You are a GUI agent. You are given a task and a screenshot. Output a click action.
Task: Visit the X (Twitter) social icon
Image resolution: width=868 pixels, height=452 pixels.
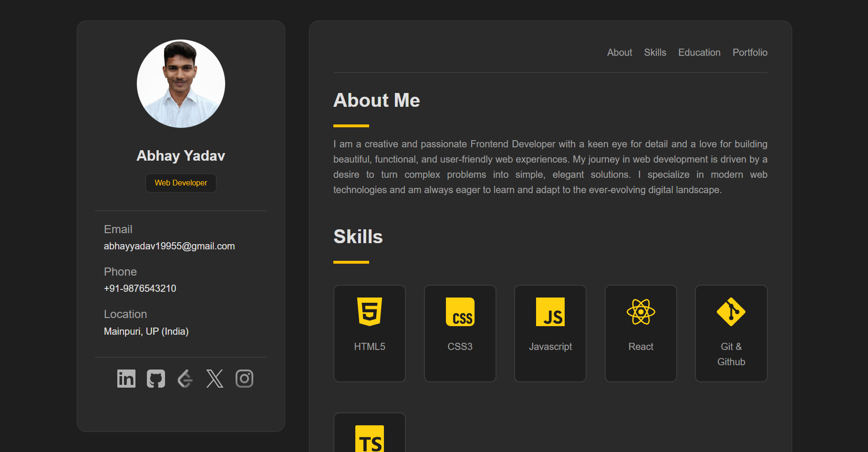point(215,379)
